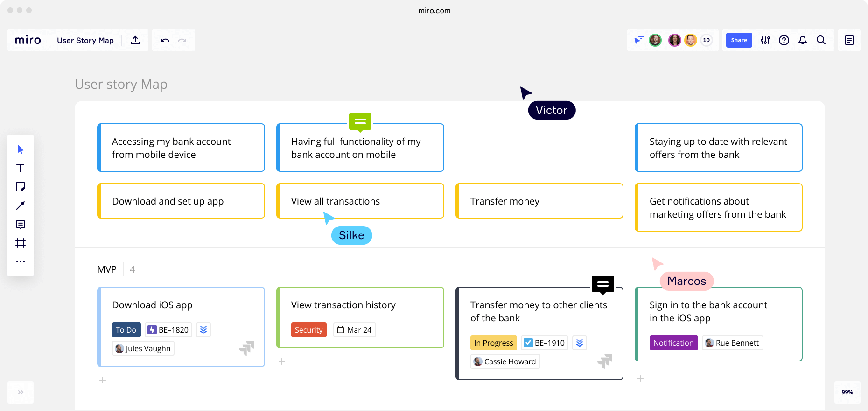Click the search magnifier icon

[x=821, y=40]
